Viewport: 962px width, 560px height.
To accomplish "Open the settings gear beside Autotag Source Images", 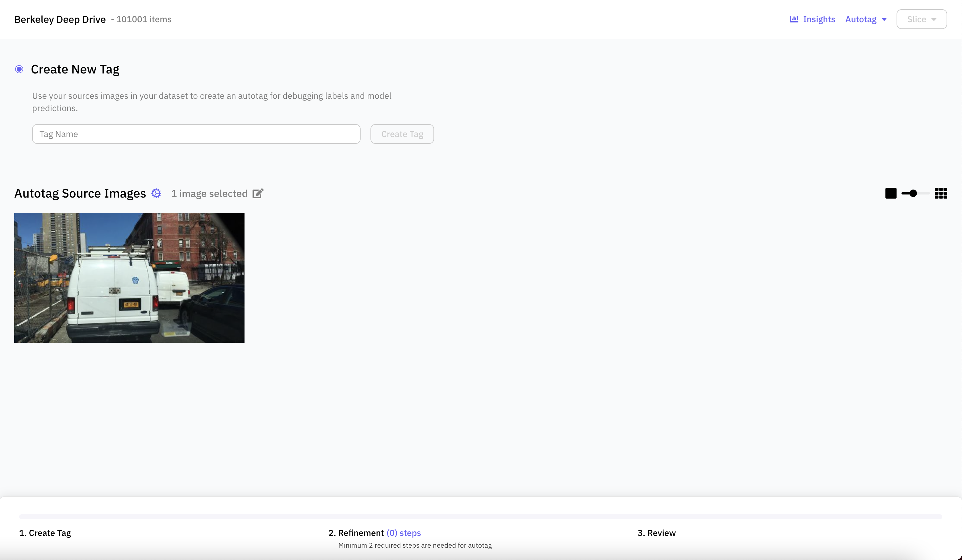I will pyautogui.click(x=156, y=194).
